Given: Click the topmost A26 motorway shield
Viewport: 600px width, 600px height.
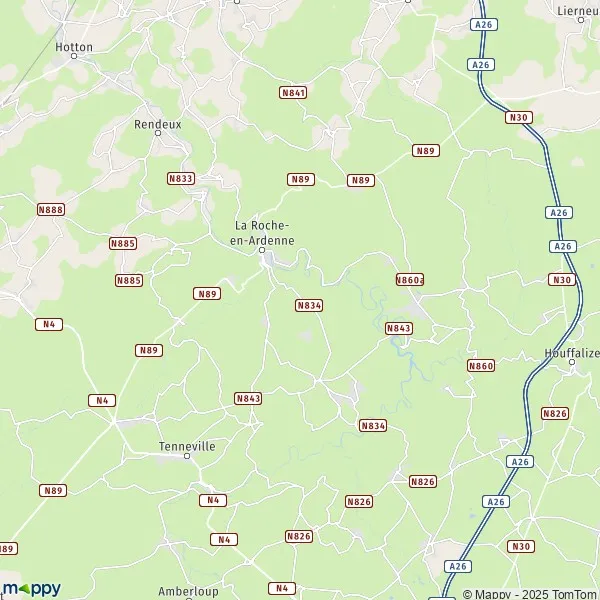Looking at the screenshot, I should tap(484, 24).
